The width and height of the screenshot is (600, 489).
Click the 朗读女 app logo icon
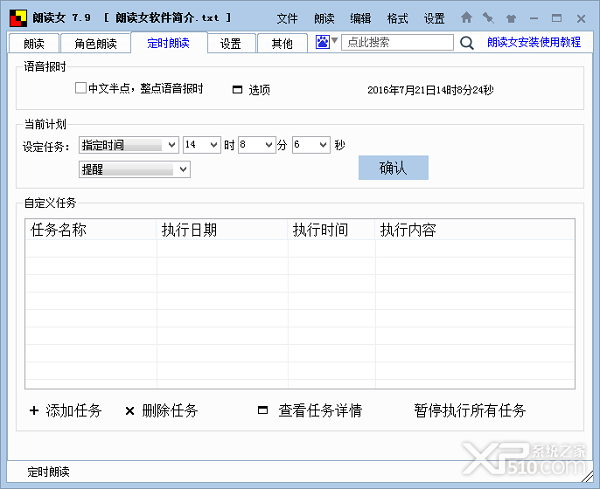(x=18, y=18)
